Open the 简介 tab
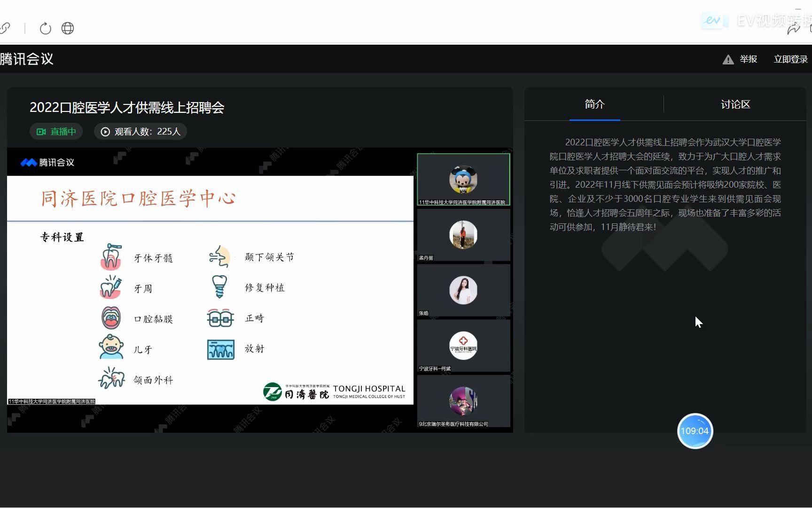This screenshot has height=508, width=812. pyautogui.click(x=594, y=104)
